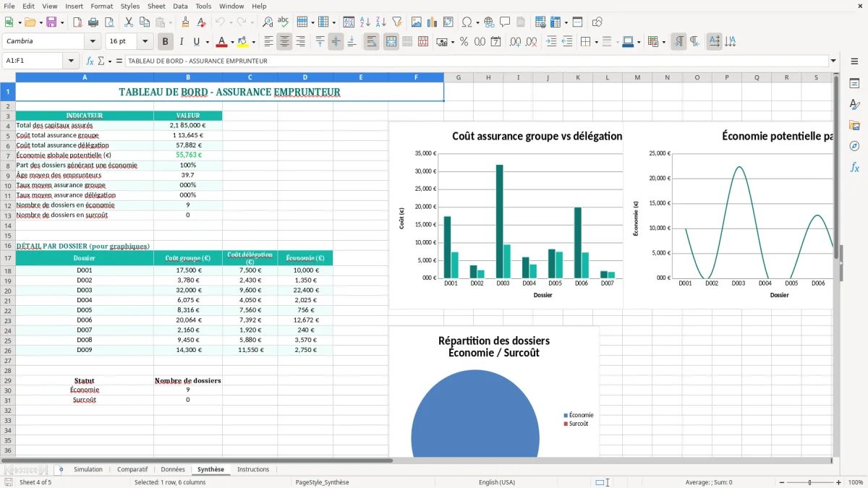
Task: Toggle Center Vertically alignment
Action: tap(336, 42)
